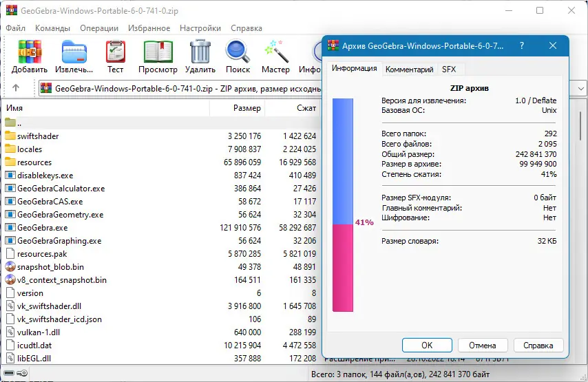Open the Операции menu
The image size is (588, 382).
tap(99, 28)
